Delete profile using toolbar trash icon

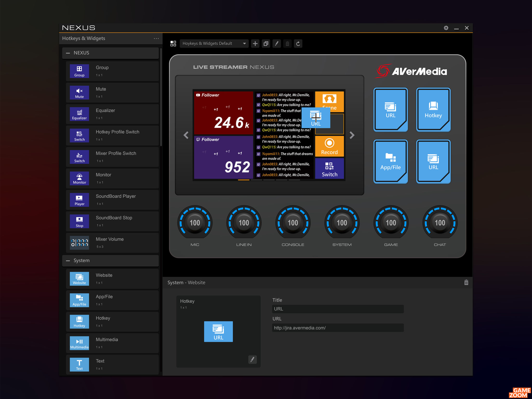tap(287, 43)
